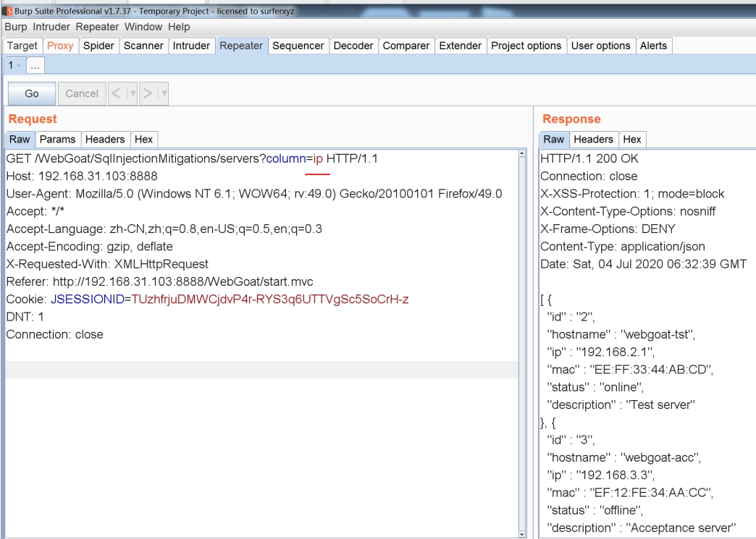Switch to the Decoder tab
Screen dimensions: 756x539
point(353,46)
